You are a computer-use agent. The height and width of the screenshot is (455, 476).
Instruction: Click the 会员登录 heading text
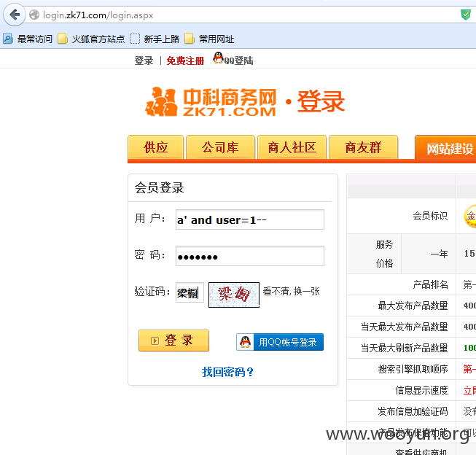160,187
